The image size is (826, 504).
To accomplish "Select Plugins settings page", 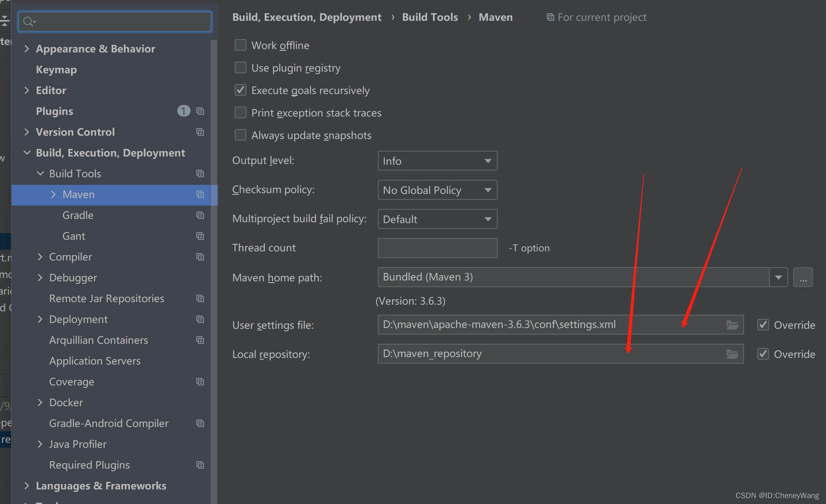I will 55,111.
